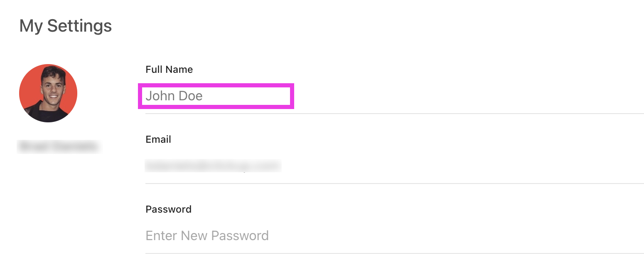This screenshot has width=644, height=273.
Task: Click the "My Settings" page heading
Action: click(66, 26)
